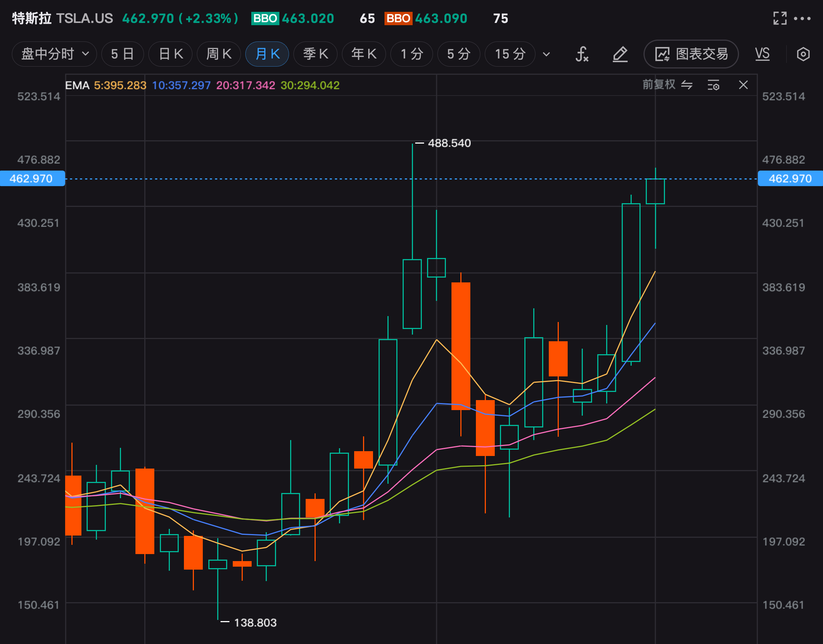Open the indicator formula (fx) tool
This screenshot has width=823, height=644.
click(582, 54)
